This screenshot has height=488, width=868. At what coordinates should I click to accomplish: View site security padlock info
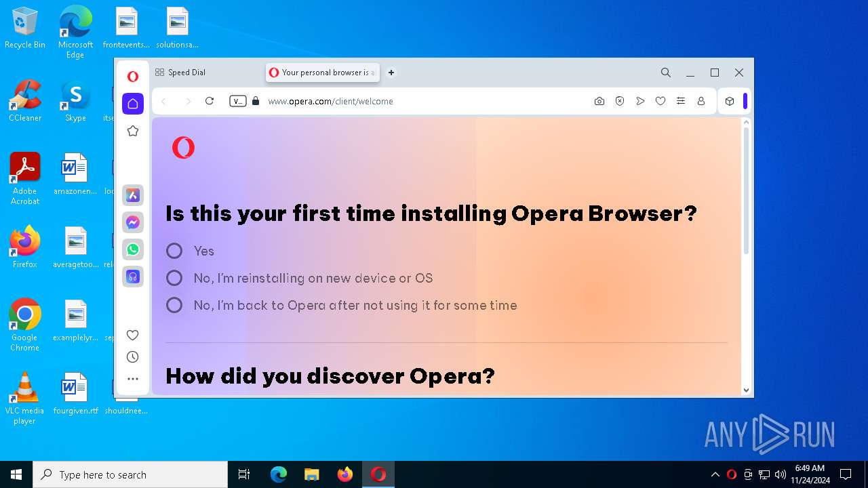tap(256, 101)
